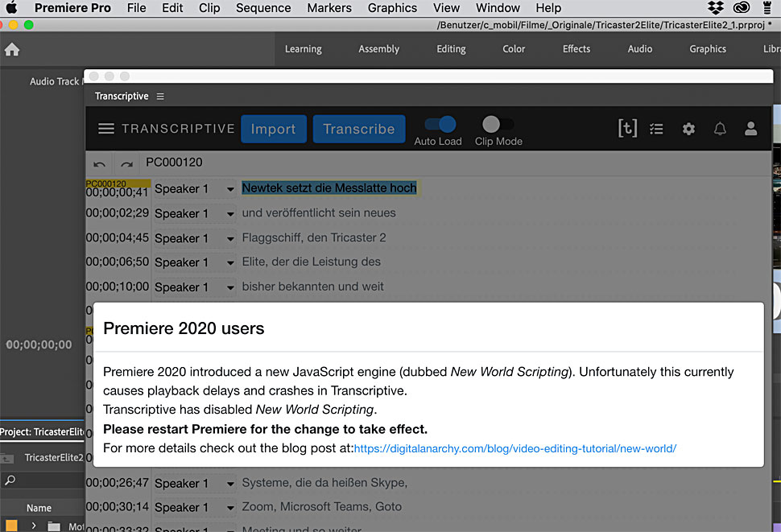781x532 pixels.
Task: View notifications via the bell icon
Action: point(720,129)
